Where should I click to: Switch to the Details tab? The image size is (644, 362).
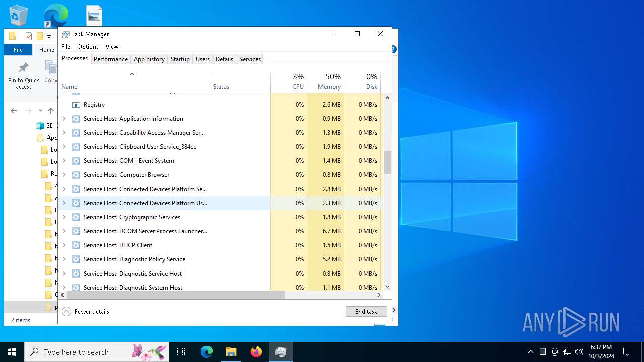click(x=224, y=59)
